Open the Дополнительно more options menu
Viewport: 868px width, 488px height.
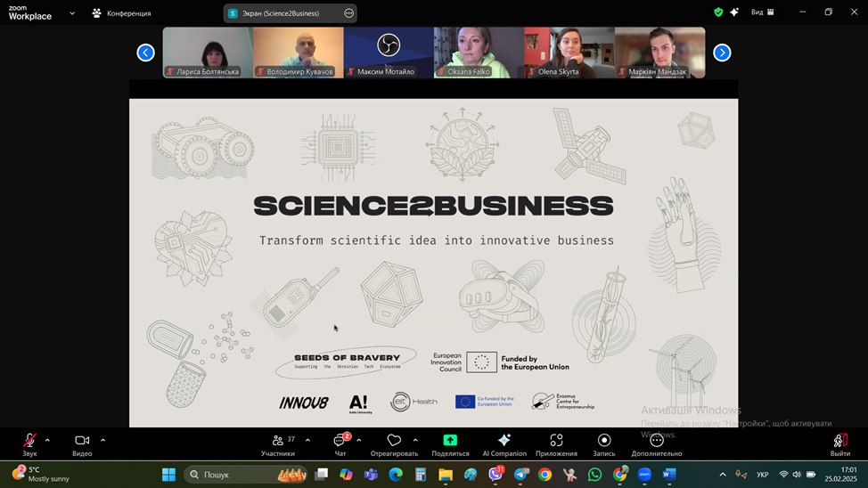(657, 444)
